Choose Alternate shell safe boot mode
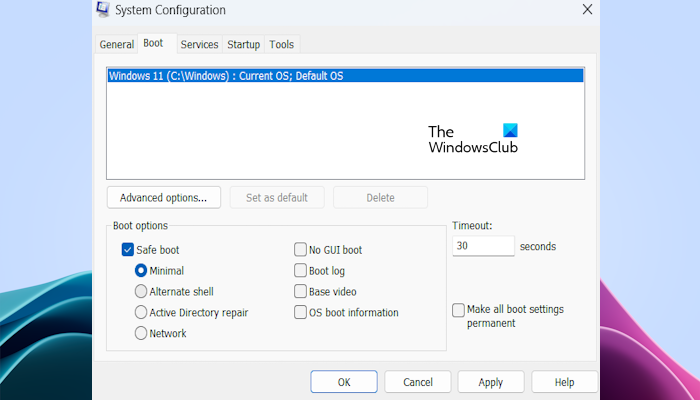 pos(141,292)
